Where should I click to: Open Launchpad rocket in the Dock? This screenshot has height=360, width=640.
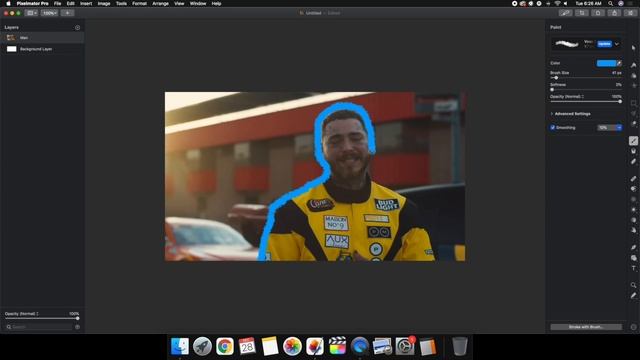202,347
